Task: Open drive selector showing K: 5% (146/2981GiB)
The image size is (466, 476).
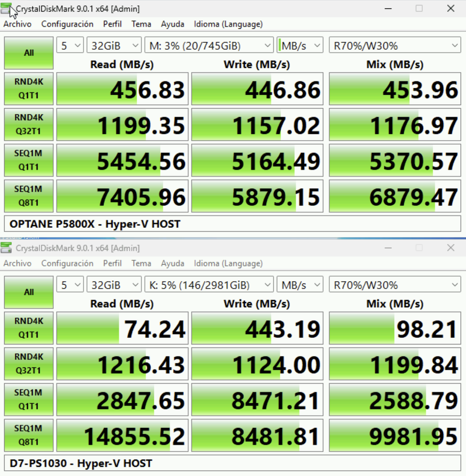Action: (209, 285)
